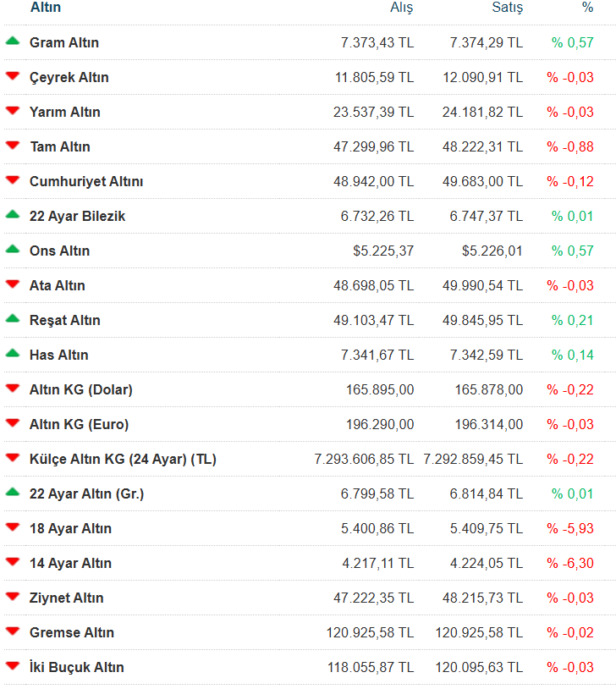Click the green up arrow beside Ons Altın
The width and height of the screenshot is (616, 689).
(x=12, y=249)
